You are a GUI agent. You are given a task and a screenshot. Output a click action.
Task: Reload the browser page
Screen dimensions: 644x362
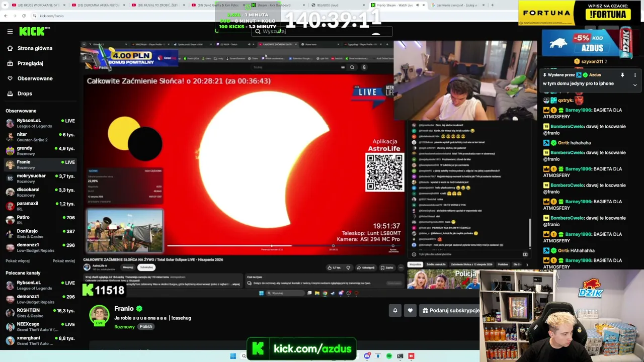pyautogui.click(x=24, y=16)
